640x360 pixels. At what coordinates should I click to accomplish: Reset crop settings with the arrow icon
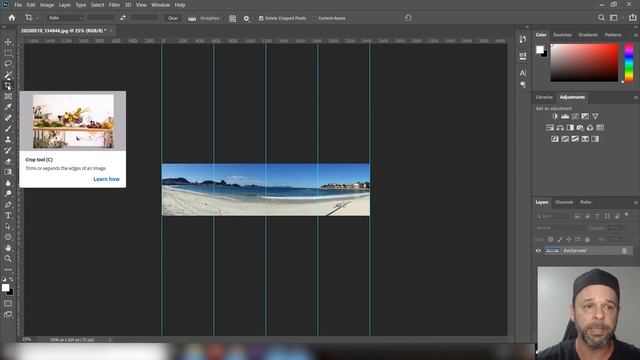click(408, 18)
